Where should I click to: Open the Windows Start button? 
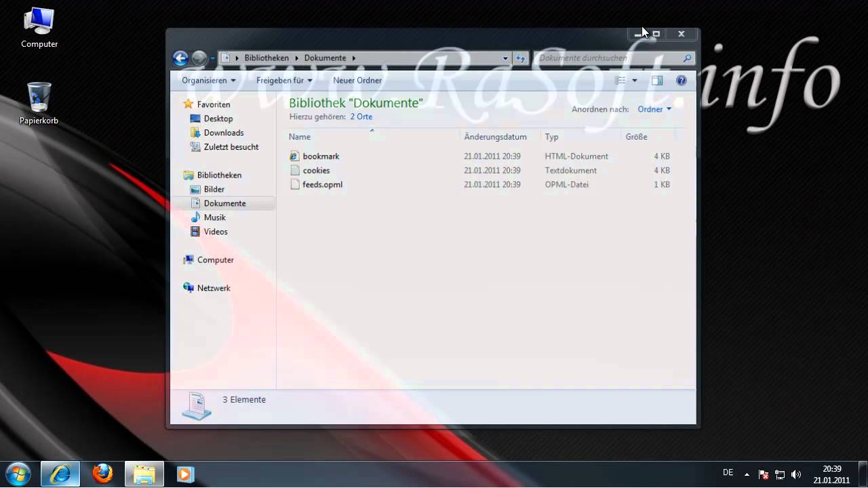(18, 474)
